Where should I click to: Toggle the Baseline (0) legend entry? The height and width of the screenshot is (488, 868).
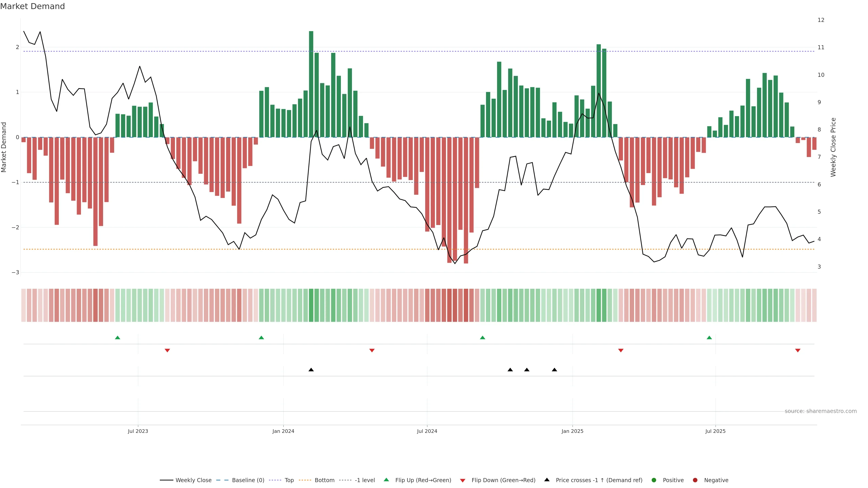[248, 480]
